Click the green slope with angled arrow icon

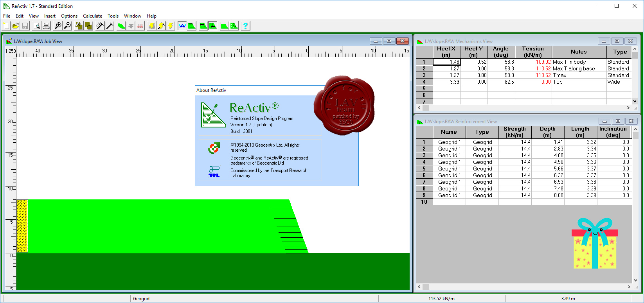(213, 26)
